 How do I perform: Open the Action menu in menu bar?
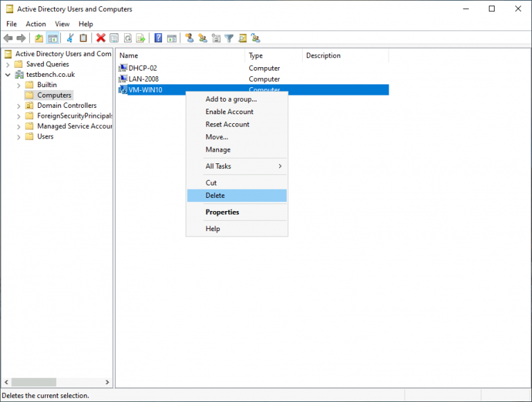(36, 24)
